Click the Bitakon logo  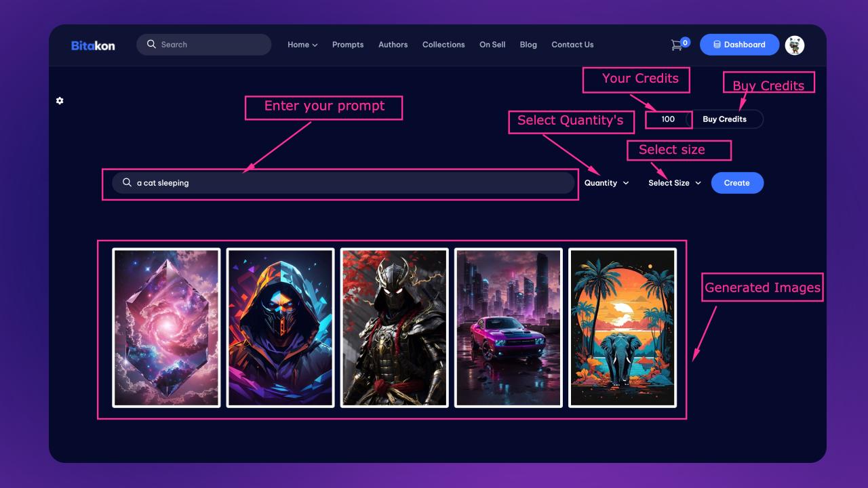point(93,45)
